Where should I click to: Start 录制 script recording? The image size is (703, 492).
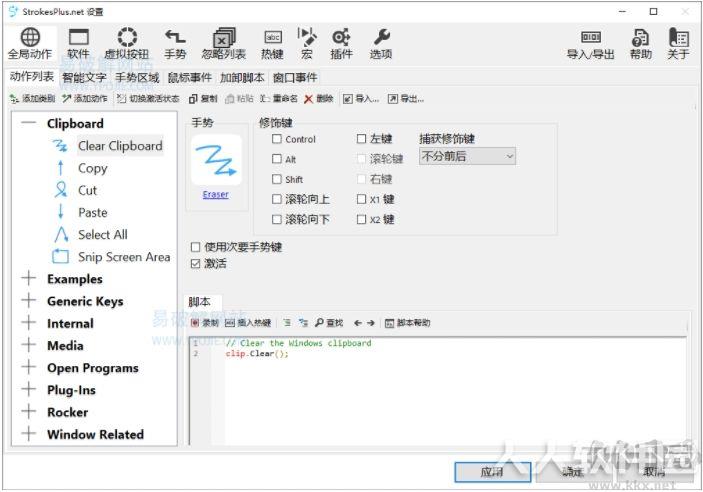coord(204,323)
